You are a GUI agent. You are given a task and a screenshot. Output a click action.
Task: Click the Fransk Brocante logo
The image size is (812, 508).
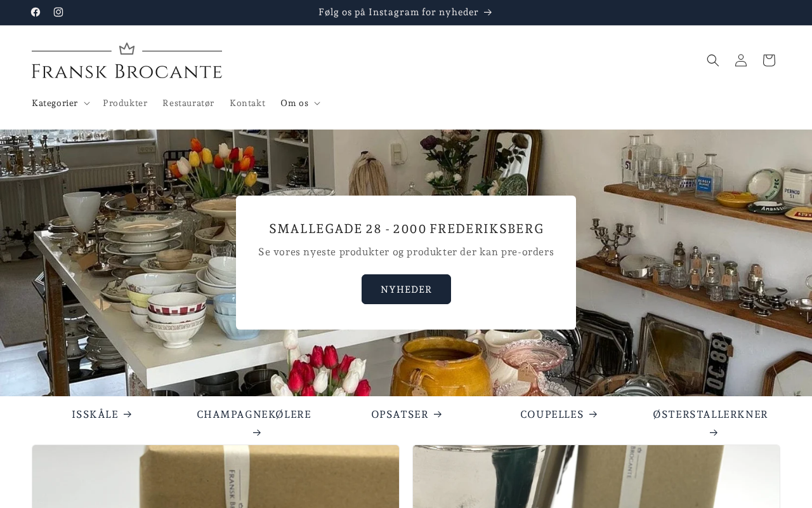(x=127, y=60)
